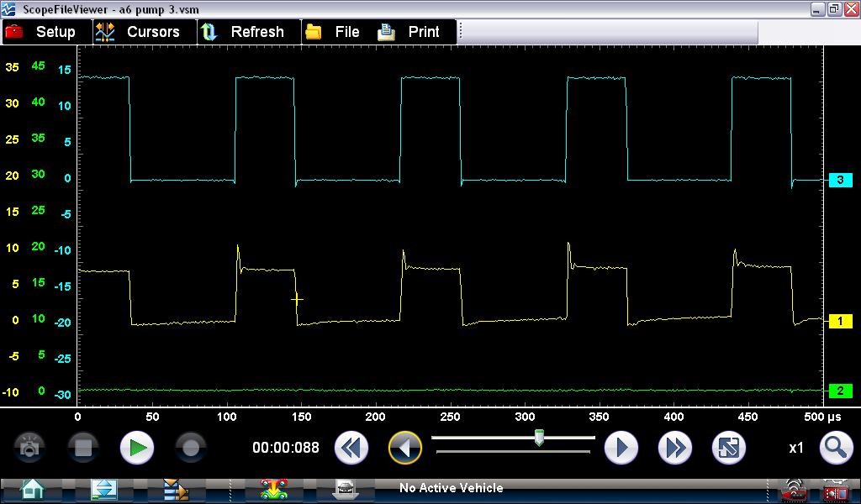Click the Print button
This screenshot has width=861, height=504.
tap(410, 32)
